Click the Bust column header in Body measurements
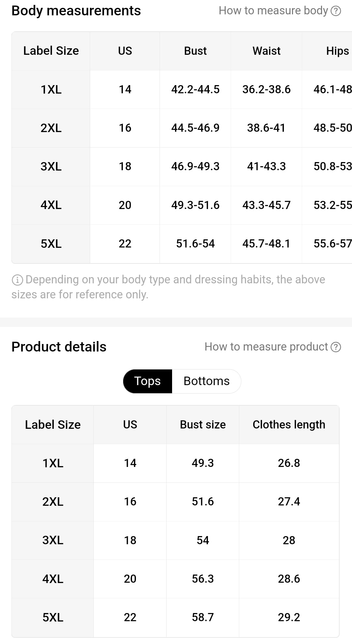This screenshot has width=352, height=644. pyautogui.click(x=195, y=51)
